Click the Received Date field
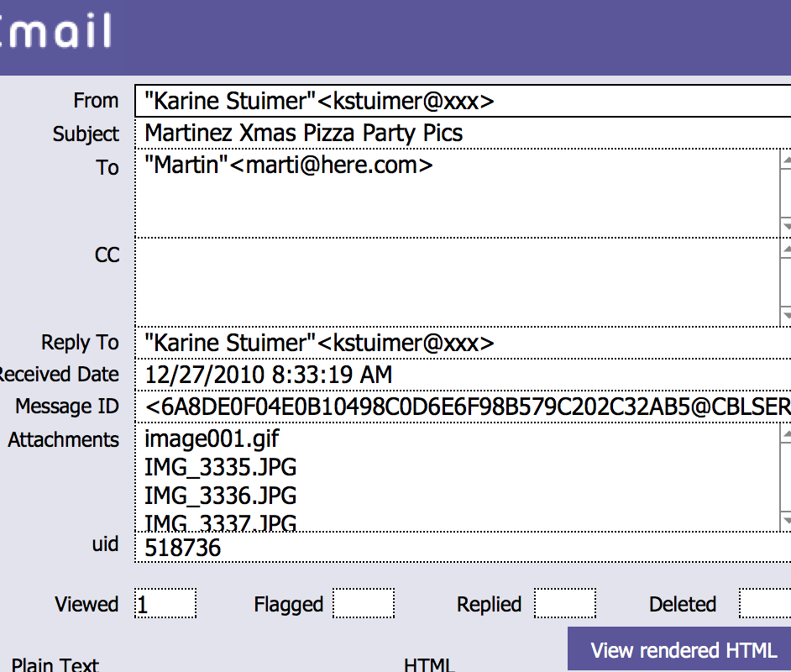The height and width of the screenshot is (672, 791). pos(463,375)
